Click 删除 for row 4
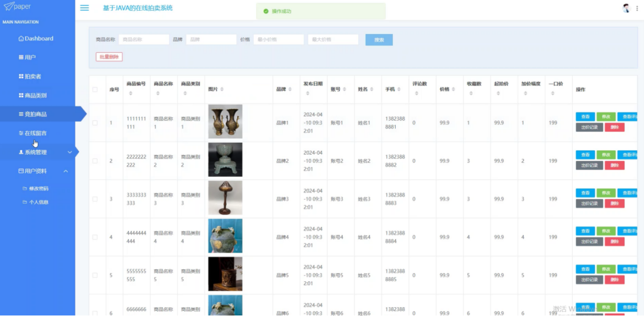Viewport: 644px width, 316px height. click(x=614, y=242)
